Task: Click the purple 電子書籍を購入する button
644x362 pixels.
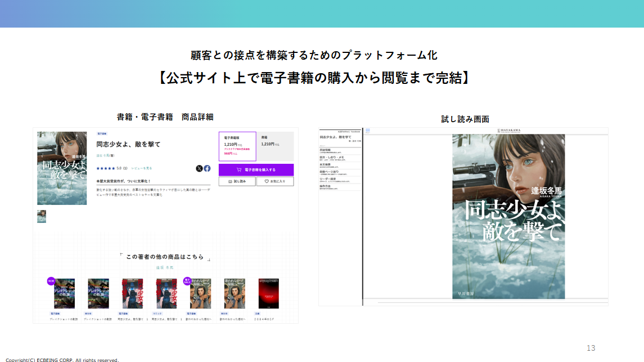Action: [256, 169]
